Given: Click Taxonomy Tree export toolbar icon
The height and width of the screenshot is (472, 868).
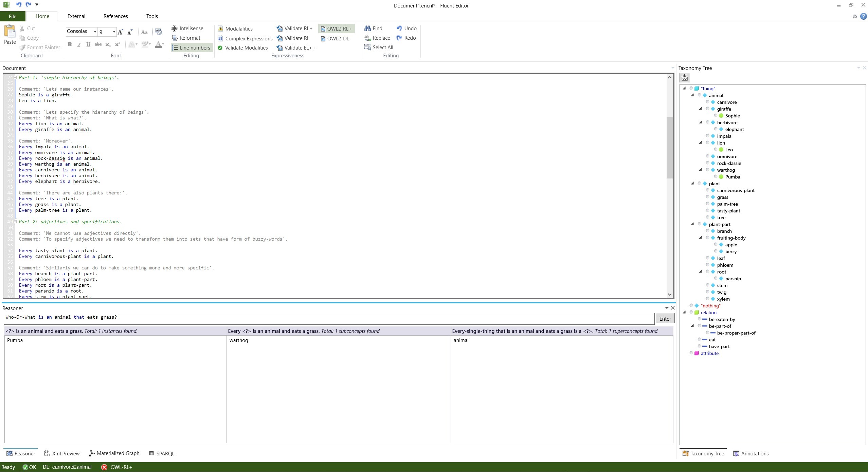Looking at the screenshot, I should [685, 78].
